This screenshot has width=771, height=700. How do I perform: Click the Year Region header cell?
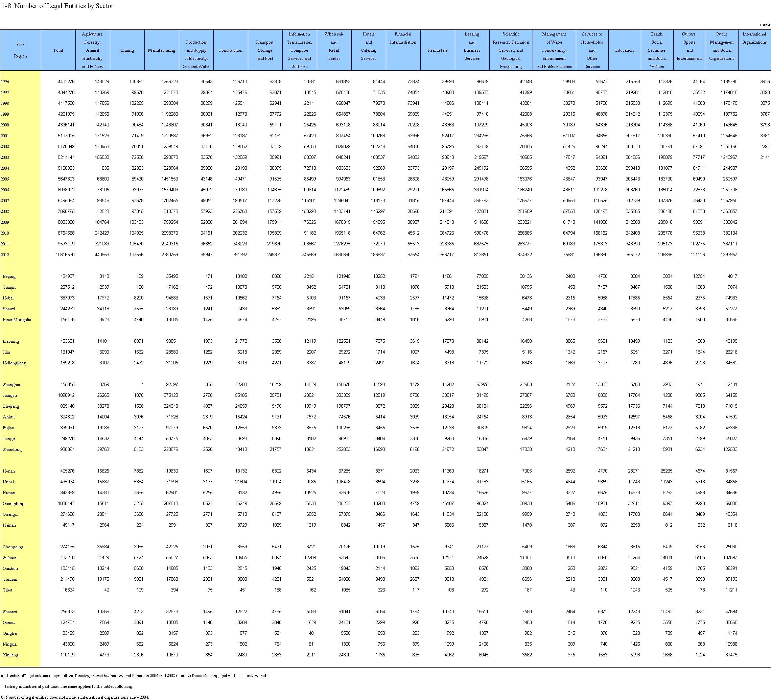[x=21, y=50]
